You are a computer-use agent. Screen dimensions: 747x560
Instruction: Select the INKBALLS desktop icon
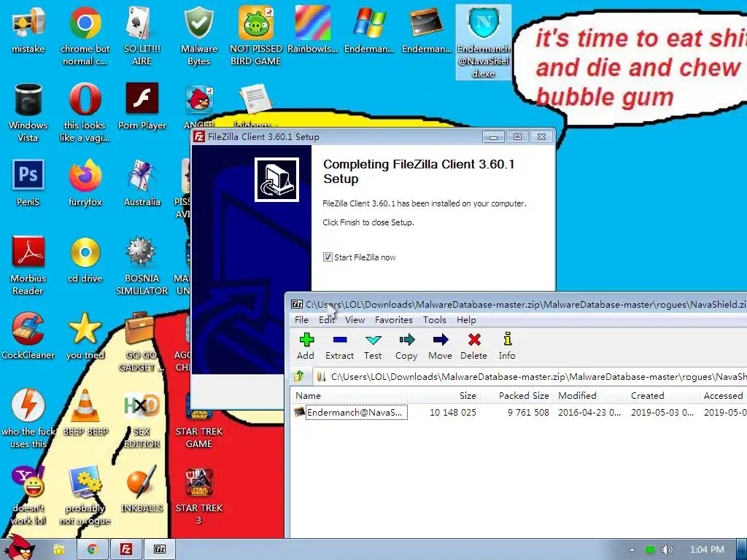142,489
